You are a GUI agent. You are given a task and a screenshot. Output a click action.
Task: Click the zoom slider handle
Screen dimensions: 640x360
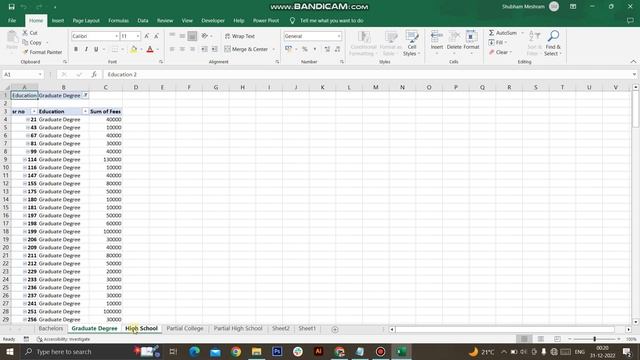[x=594, y=339]
